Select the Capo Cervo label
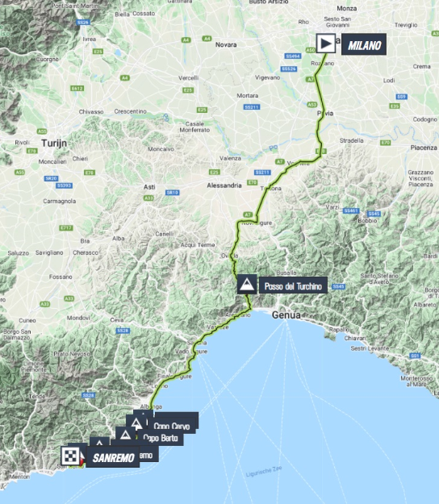Image resolution: width=439 pixels, height=504 pixels. click(172, 426)
